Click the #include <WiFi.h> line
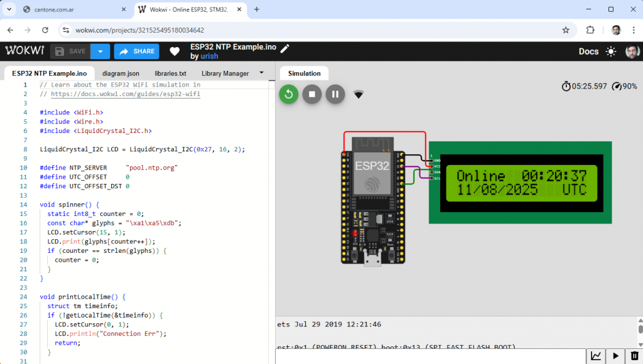The width and height of the screenshot is (643, 364). tap(72, 112)
